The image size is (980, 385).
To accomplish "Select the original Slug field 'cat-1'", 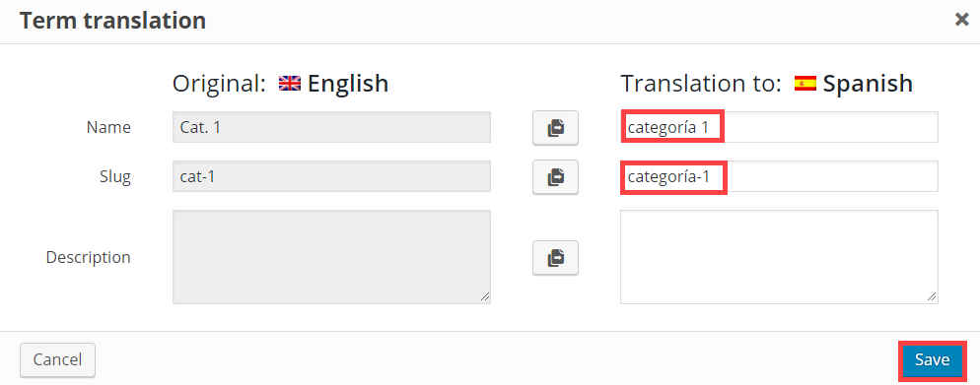I will tap(332, 176).
